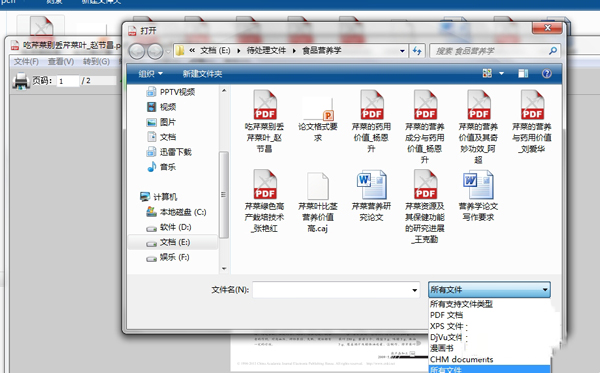Click the printer icon in PDF reader
This screenshot has height=373, width=600.
coord(21,81)
